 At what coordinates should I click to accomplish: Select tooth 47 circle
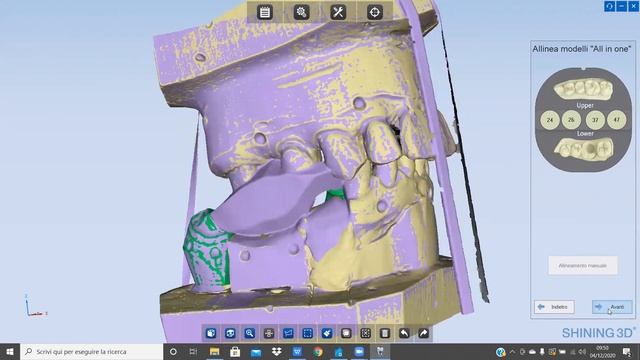[616, 120]
